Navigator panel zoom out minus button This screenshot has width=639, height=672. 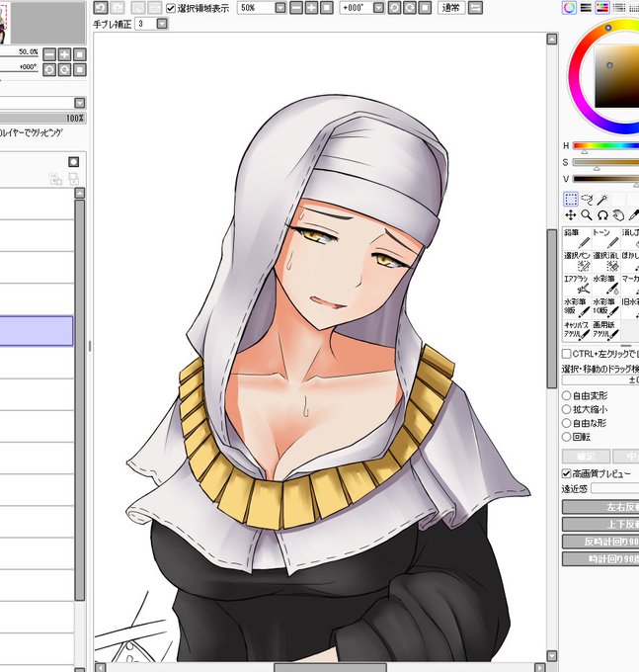pyautogui.click(x=49, y=54)
